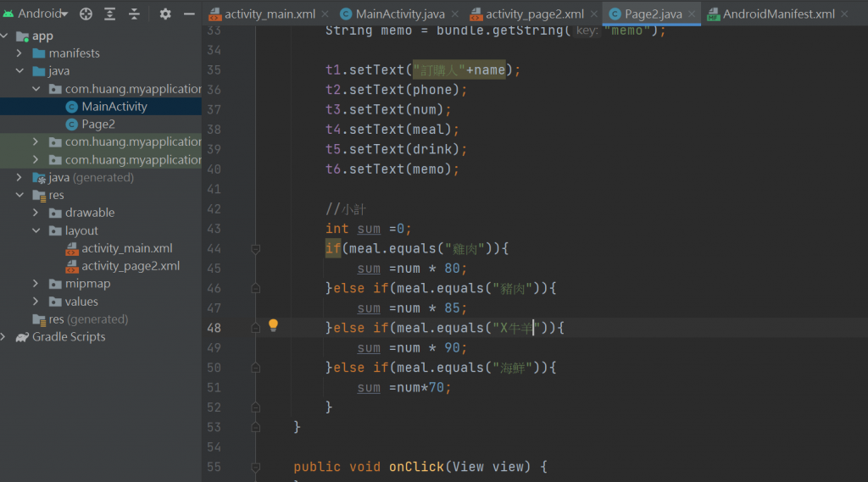Click the "sum =num * 90;" statement
The width and height of the screenshot is (868, 482).
click(412, 348)
